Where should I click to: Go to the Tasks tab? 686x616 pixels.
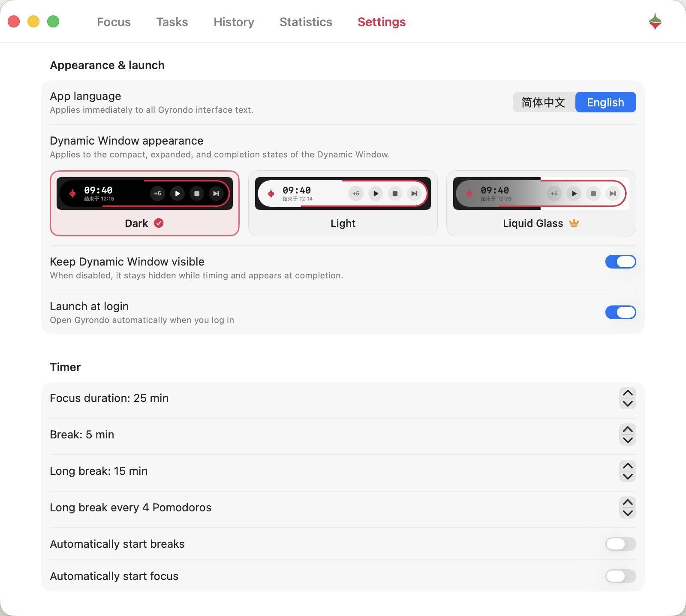pyautogui.click(x=172, y=22)
